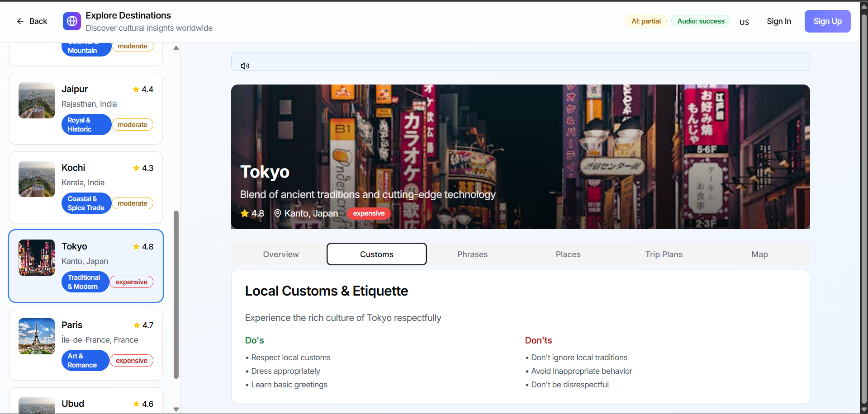Click the page scrollbar down arrow
The height and width of the screenshot is (414, 868).
(x=864, y=410)
